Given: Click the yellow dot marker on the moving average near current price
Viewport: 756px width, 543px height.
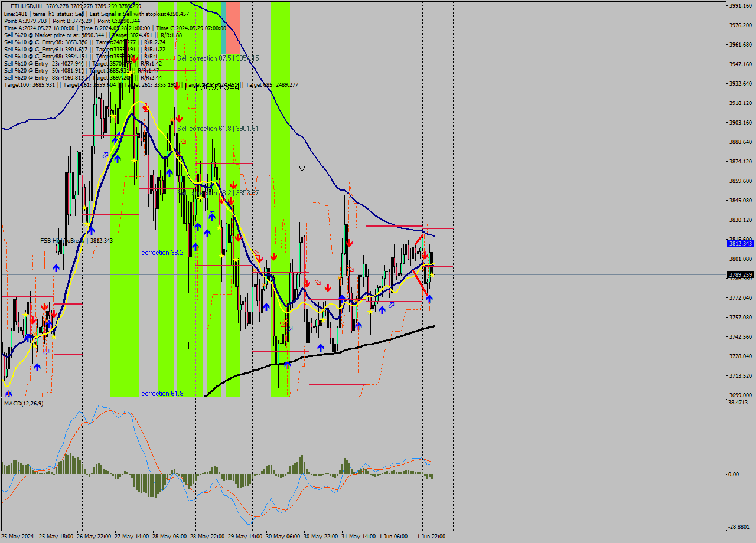Looking at the screenshot, I should pos(432,274).
